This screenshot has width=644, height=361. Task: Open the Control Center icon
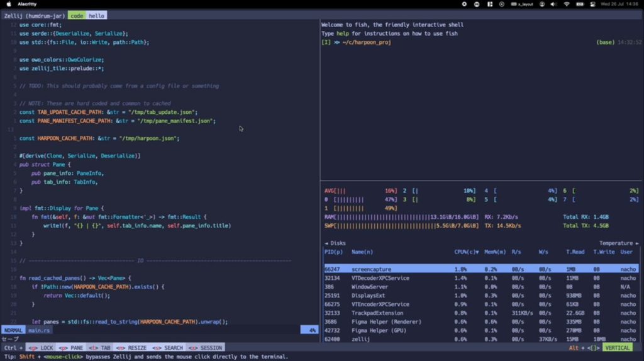592,4
